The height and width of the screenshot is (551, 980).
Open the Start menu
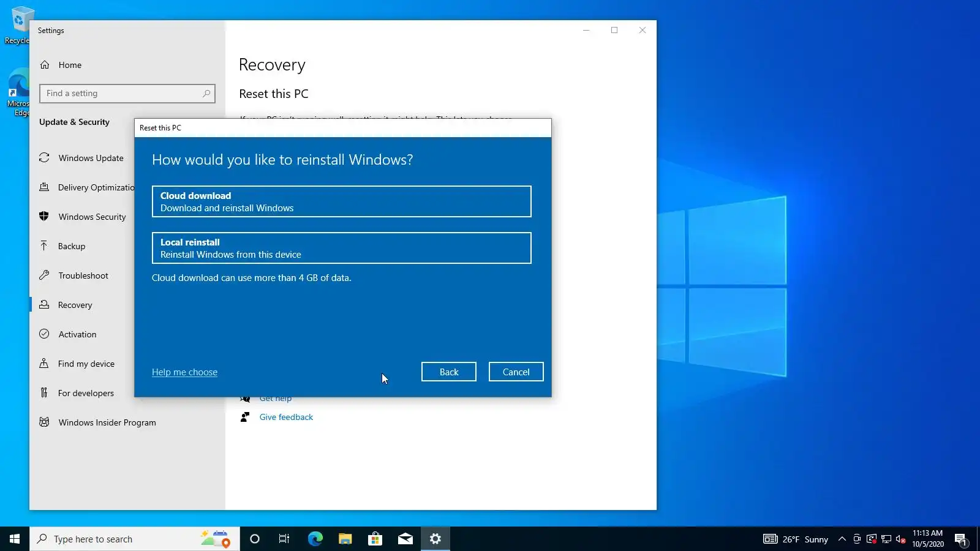(x=15, y=539)
